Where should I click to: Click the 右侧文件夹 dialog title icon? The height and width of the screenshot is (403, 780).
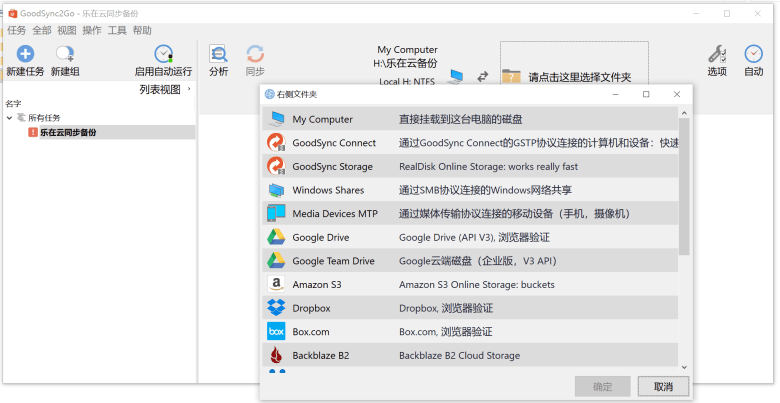[x=270, y=94]
